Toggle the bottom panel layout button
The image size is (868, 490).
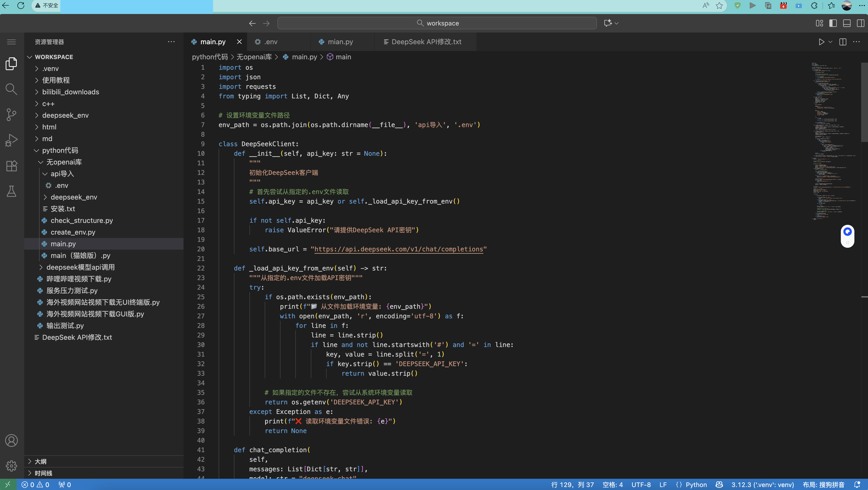[x=847, y=23]
